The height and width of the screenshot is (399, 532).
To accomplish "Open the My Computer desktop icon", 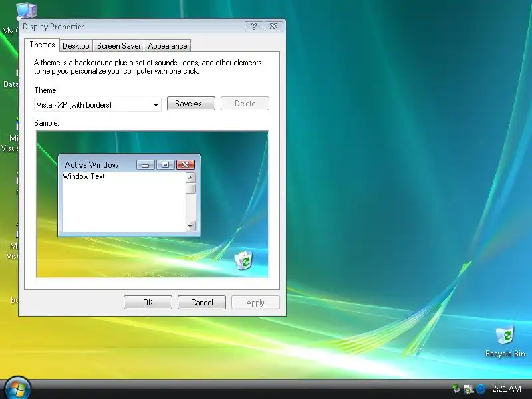I will click(26, 10).
